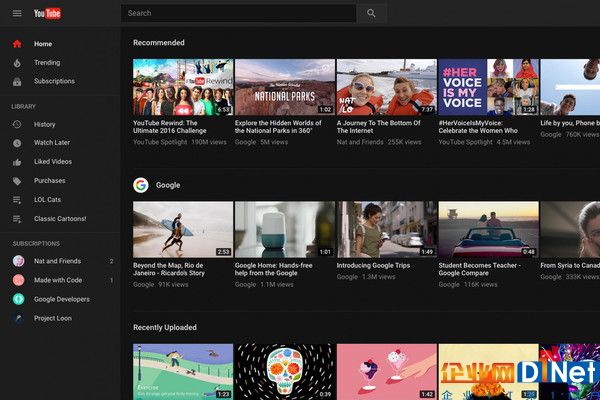This screenshot has width=600, height=400.
Task: Click the Google 'G' channel logo
Action: point(141,185)
